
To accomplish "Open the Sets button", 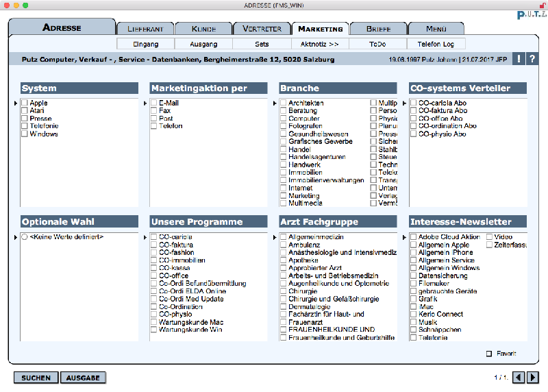I will [x=262, y=44].
